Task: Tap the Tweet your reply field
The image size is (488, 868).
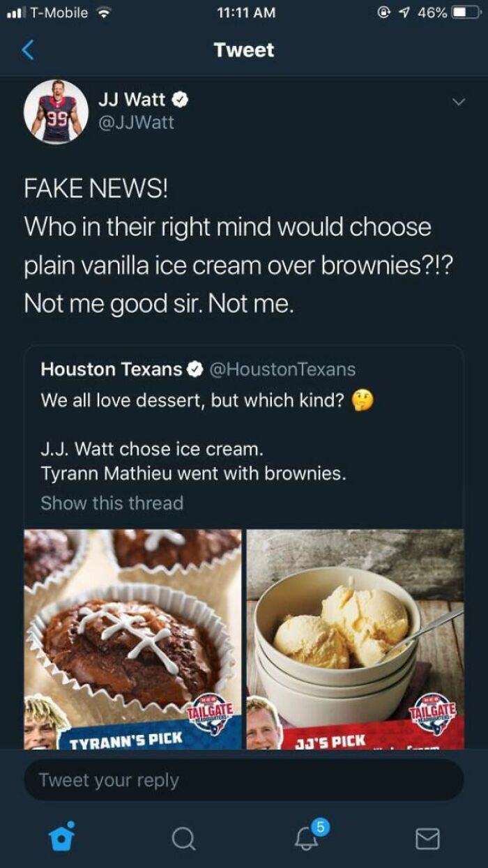Action: tap(244, 781)
